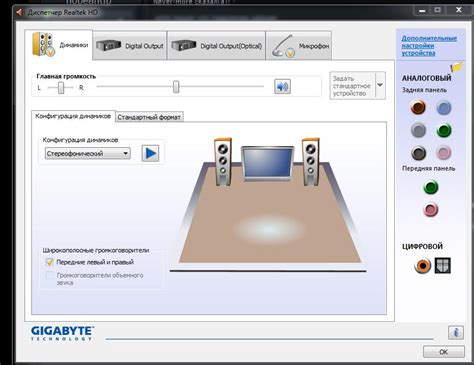Screen dimensions: 474x365
Task: Click the mute speaker icon button
Action: point(282,87)
